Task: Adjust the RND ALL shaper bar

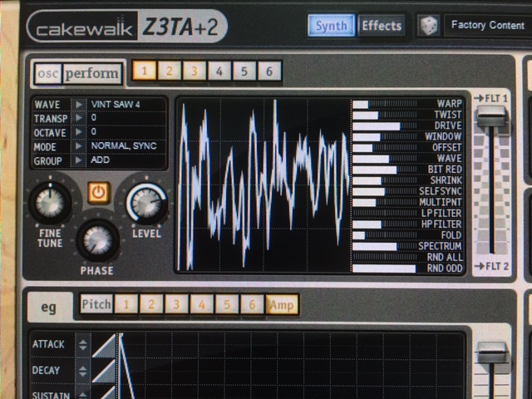Action: point(384,257)
